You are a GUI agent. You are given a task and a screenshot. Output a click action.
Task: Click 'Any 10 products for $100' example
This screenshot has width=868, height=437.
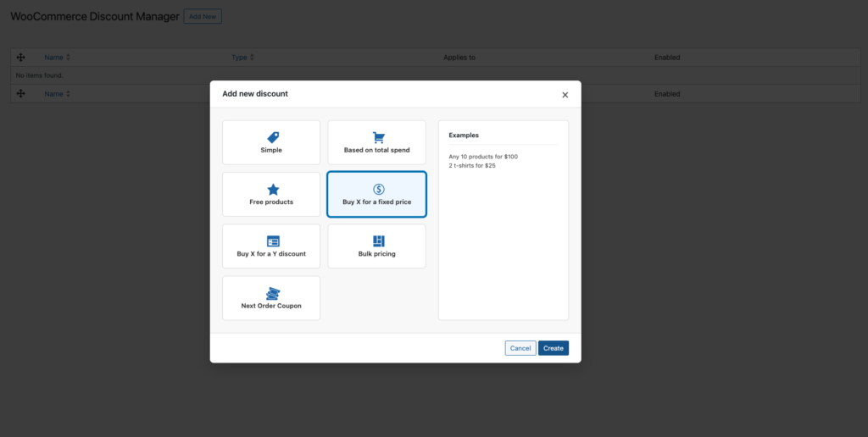[x=483, y=157]
